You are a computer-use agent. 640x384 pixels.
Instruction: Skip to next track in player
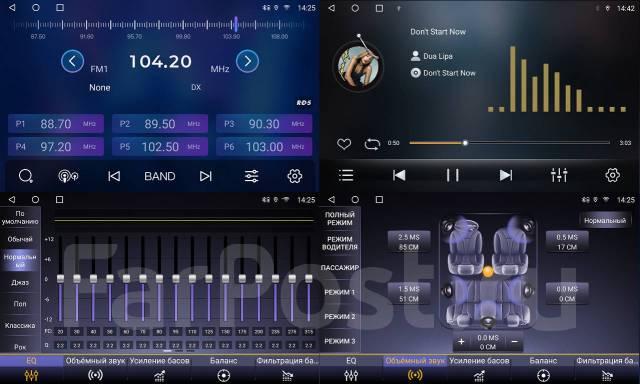tap(506, 175)
